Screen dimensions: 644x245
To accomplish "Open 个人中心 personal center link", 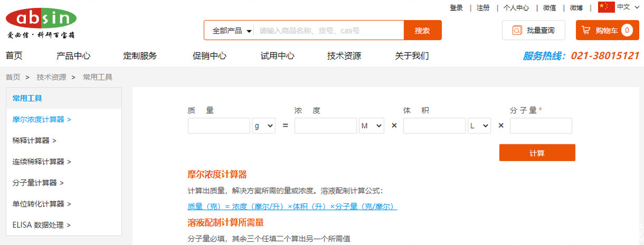I will point(516,8).
